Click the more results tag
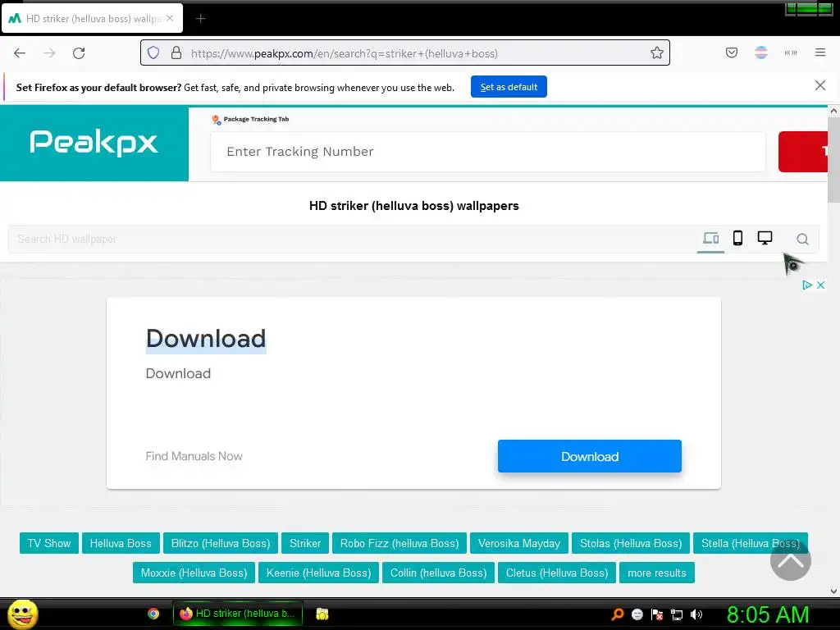The height and width of the screenshot is (630, 840). [x=657, y=573]
